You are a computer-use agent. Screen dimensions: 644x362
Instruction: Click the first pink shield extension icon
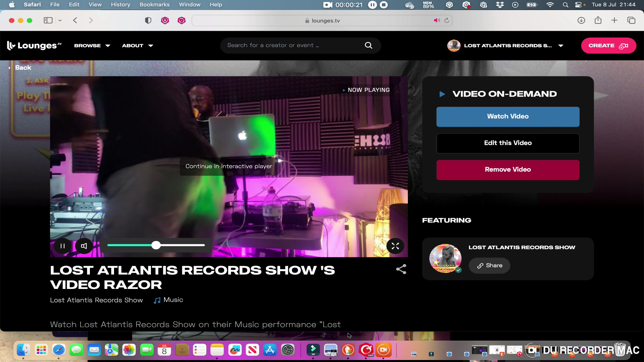165,20
